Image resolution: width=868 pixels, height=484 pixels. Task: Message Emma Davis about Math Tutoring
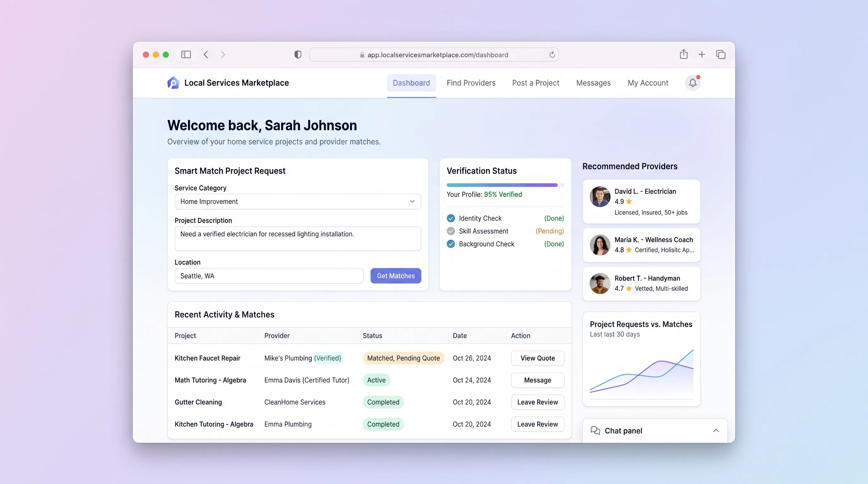(x=537, y=380)
